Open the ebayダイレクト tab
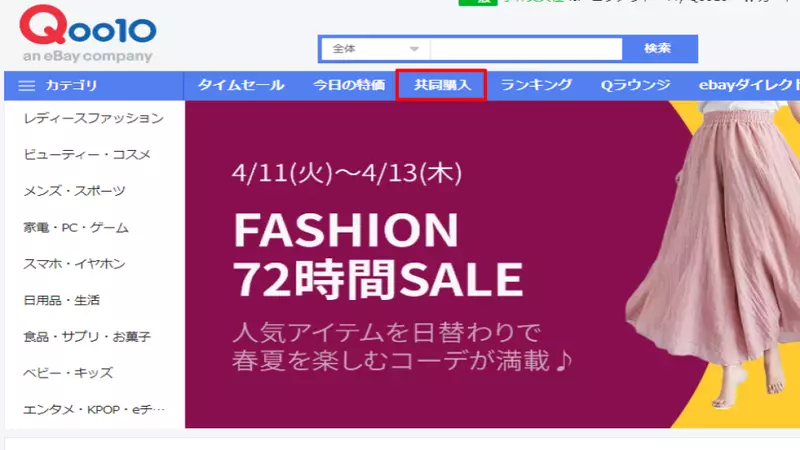The width and height of the screenshot is (800, 450). tap(748, 85)
